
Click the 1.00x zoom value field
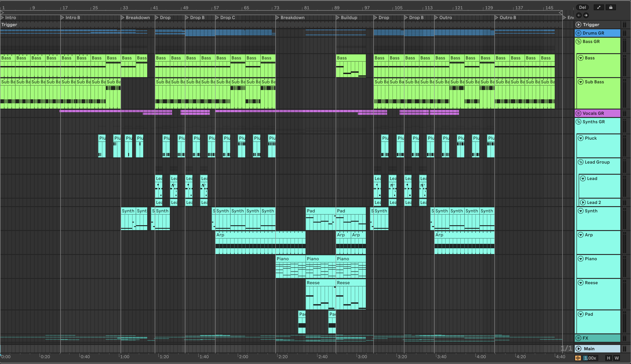590,358
